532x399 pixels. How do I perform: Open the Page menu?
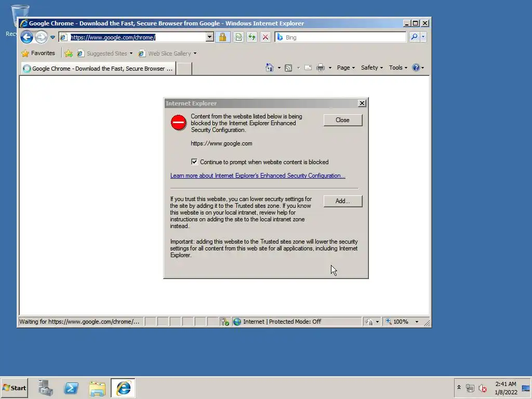click(345, 68)
